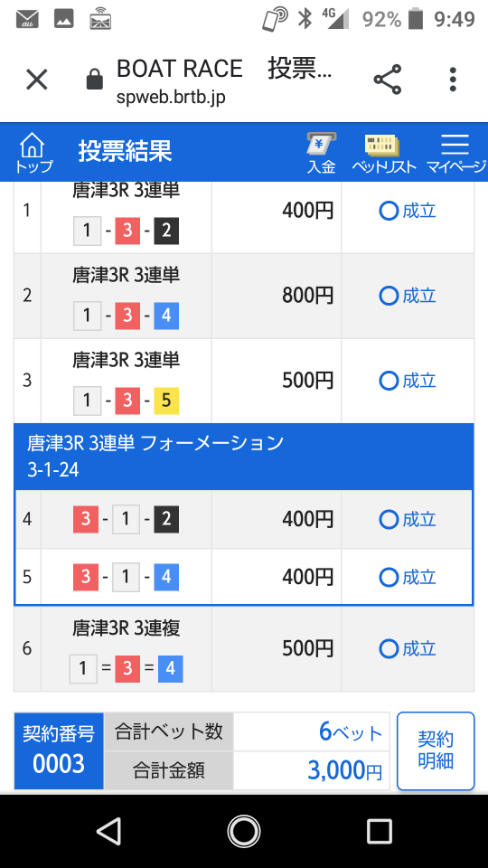Select the 成立 circle for bet 1
The height and width of the screenshot is (868, 488).
(389, 211)
